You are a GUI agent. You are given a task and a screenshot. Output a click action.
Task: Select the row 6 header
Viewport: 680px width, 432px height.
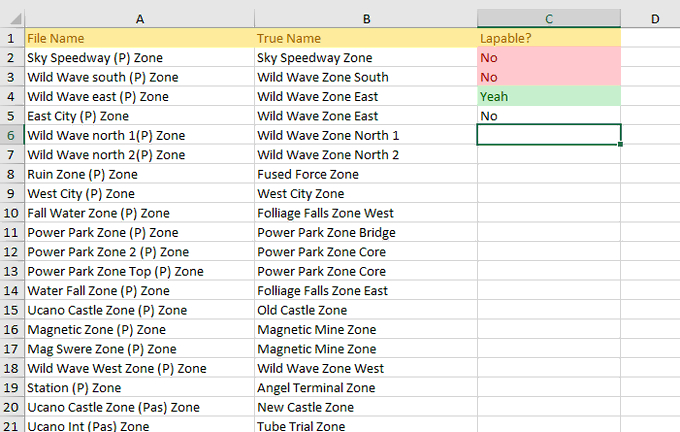12,135
